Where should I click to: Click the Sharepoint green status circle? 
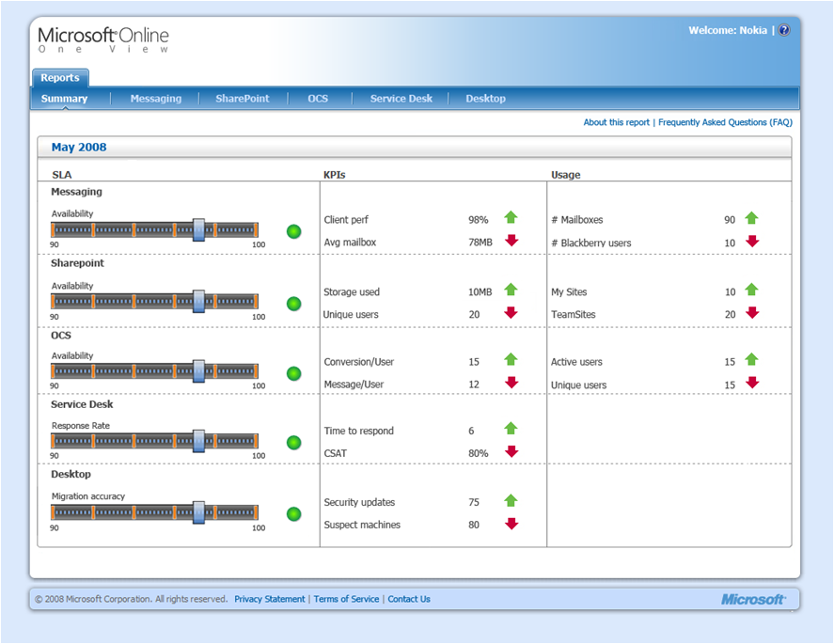[293, 304]
